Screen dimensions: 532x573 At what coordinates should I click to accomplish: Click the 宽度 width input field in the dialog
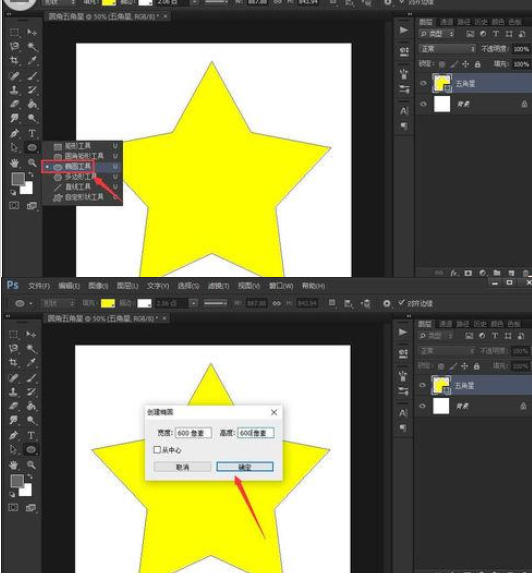tap(193, 433)
